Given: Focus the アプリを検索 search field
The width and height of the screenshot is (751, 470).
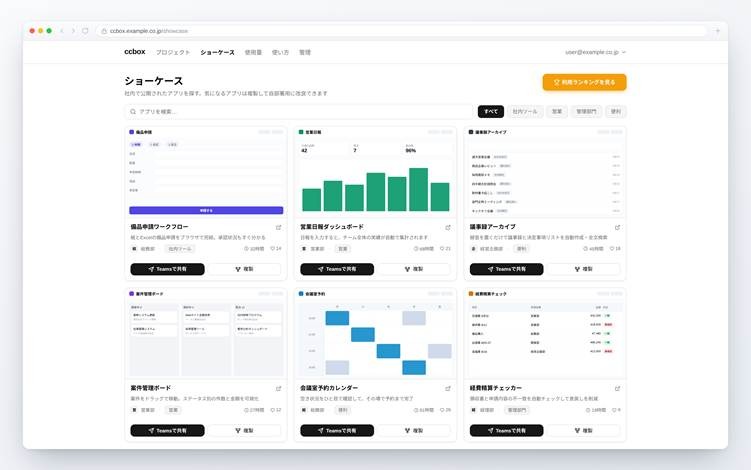Looking at the screenshot, I should (299, 112).
